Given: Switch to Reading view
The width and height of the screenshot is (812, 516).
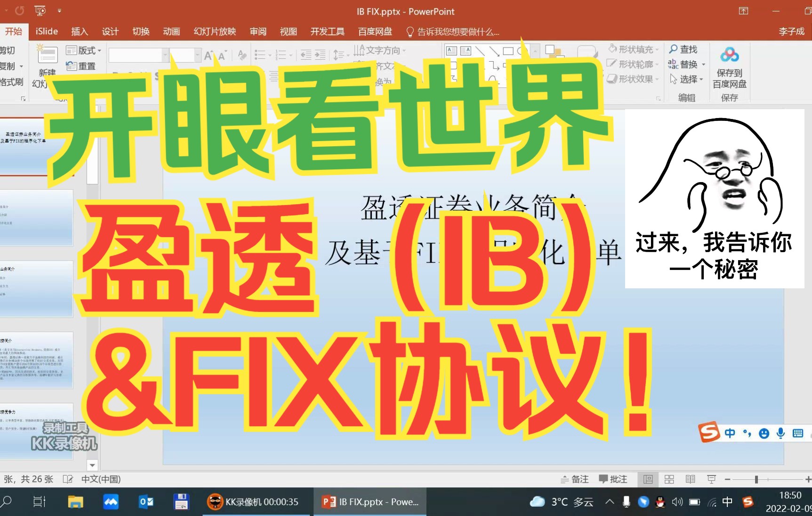Looking at the screenshot, I should (691, 479).
